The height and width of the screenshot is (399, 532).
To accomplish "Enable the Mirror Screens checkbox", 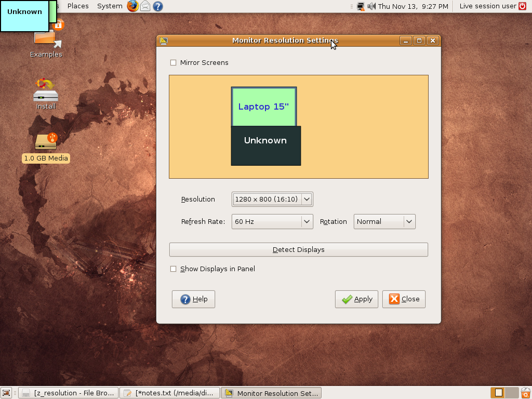I will click(x=174, y=63).
